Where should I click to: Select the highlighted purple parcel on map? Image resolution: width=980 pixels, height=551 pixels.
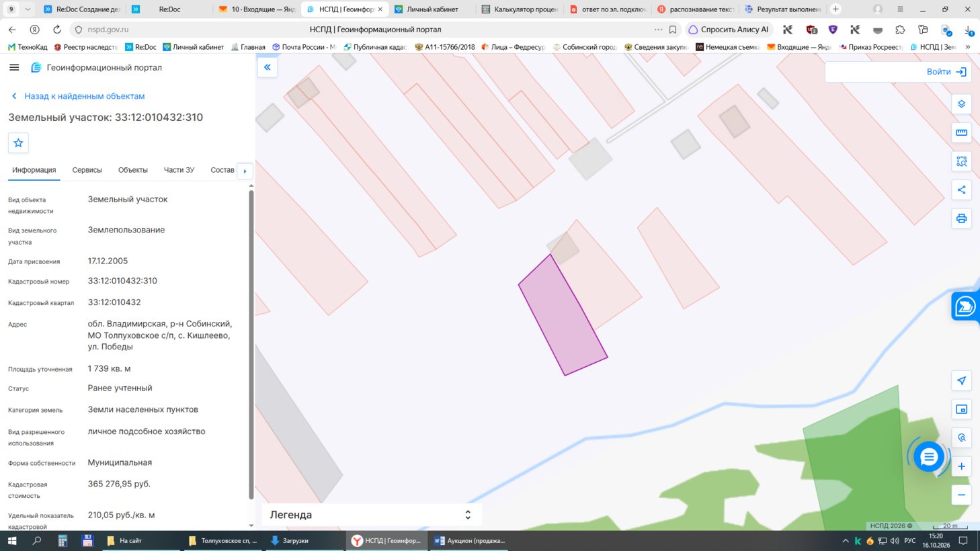pos(563,316)
